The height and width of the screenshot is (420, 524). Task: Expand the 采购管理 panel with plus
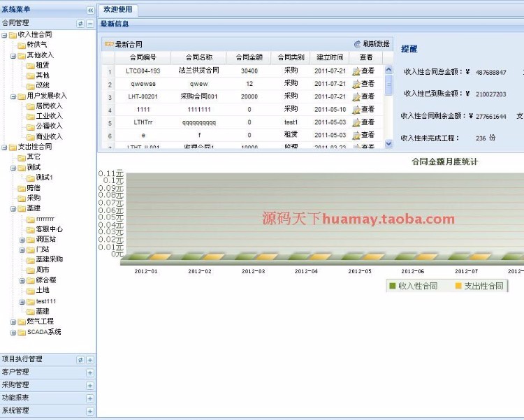click(90, 386)
